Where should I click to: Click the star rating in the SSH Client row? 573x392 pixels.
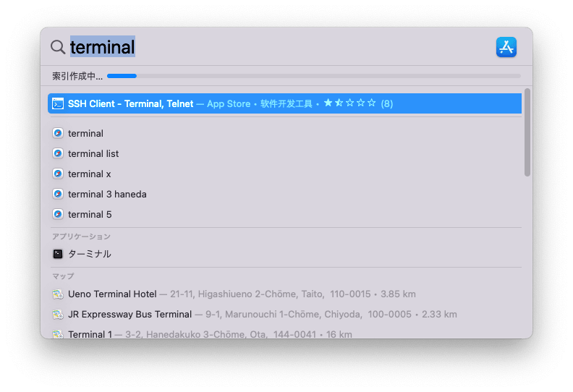coord(349,103)
